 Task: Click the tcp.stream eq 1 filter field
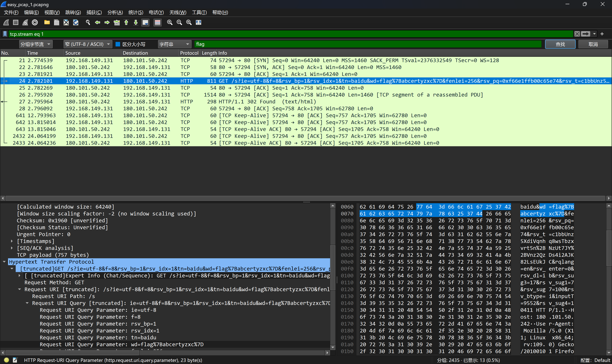coord(291,34)
